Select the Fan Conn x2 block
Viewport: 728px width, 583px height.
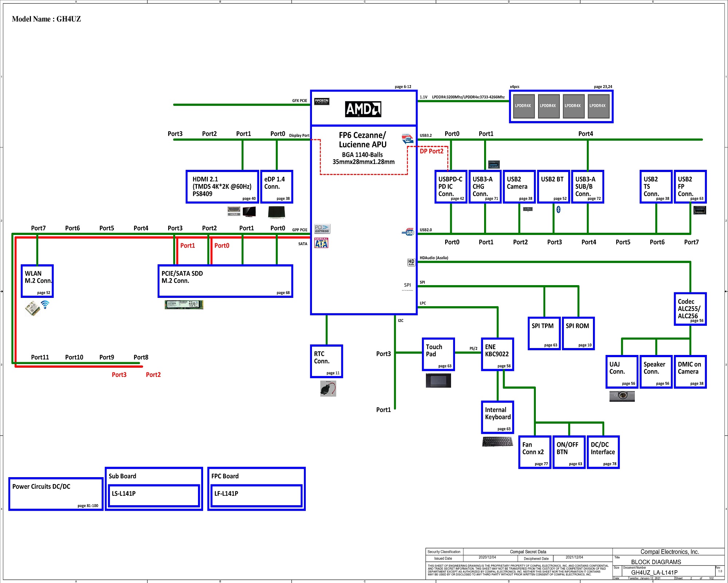click(x=535, y=452)
